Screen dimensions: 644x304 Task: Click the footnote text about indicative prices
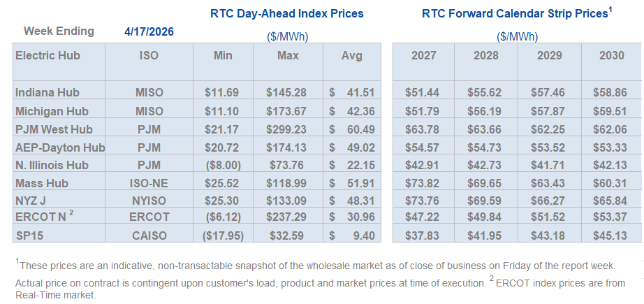coord(316,266)
